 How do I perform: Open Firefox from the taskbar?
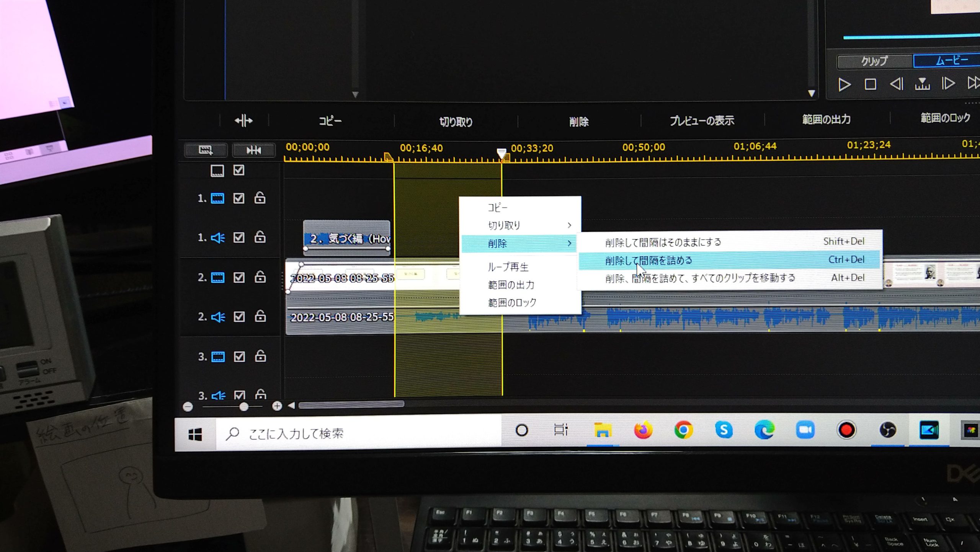[x=643, y=431]
